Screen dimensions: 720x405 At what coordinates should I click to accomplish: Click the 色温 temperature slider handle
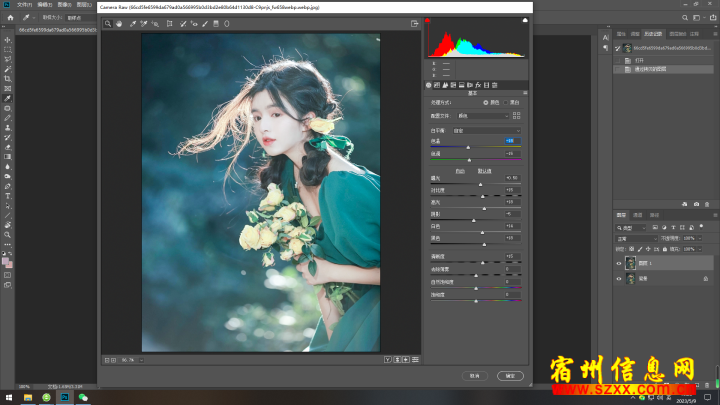pos(468,147)
